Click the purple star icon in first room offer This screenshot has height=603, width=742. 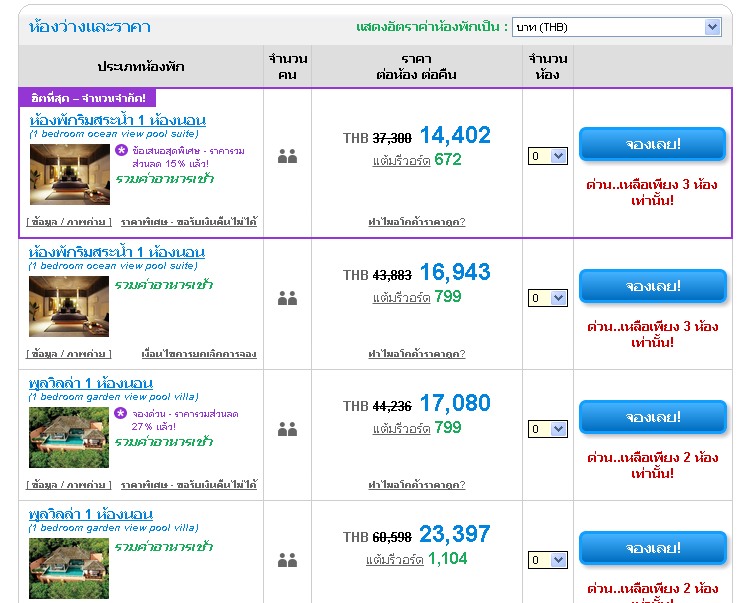(x=121, y=150)
